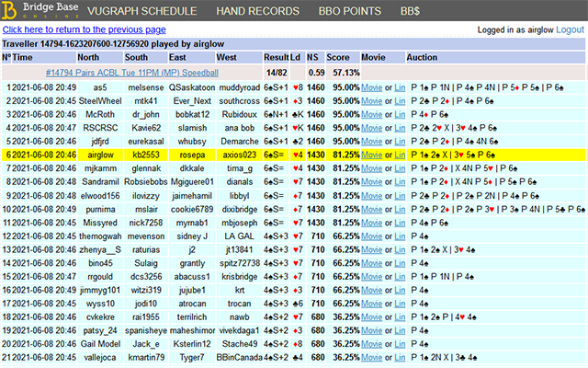The width and height of the screenshot is (588, 368).
Task: Log out using the Logout link
Action: (x=570, y=29)
